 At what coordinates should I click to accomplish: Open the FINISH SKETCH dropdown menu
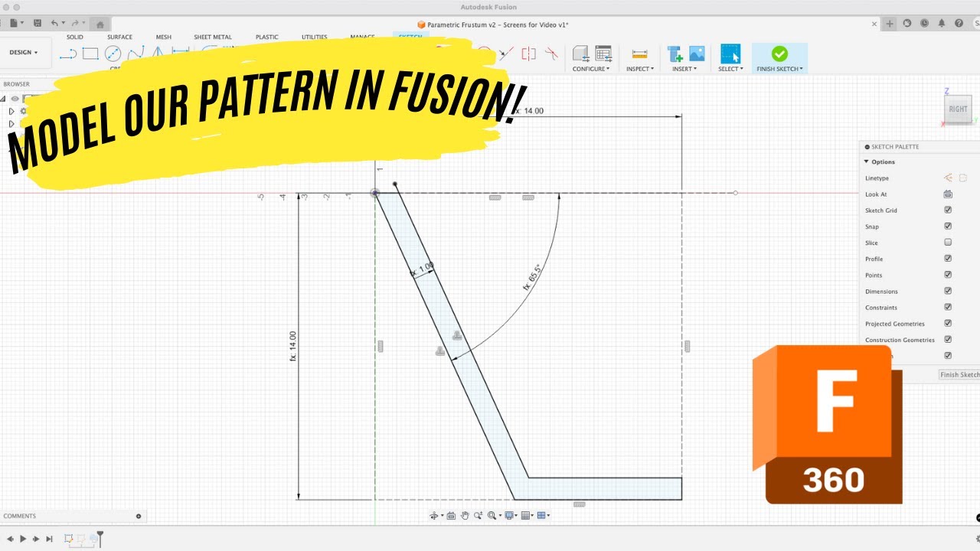[x=779, y=69]
